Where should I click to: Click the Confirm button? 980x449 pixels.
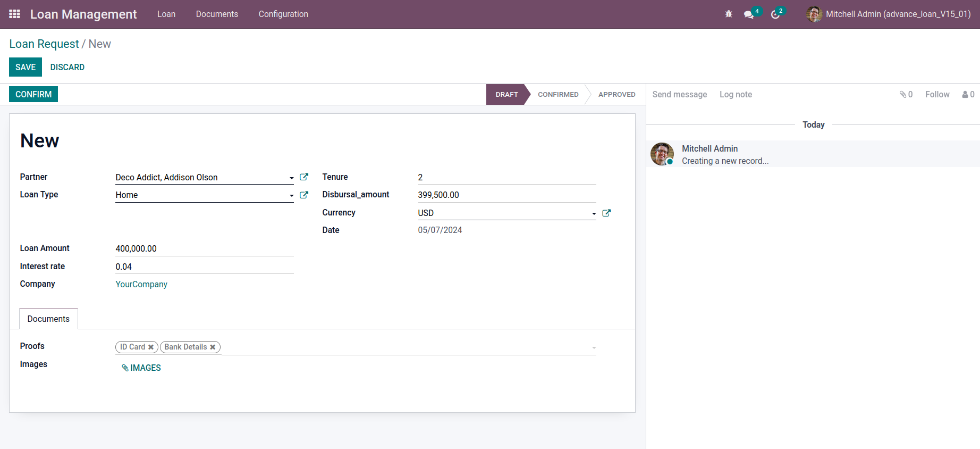(x=33, y=94)
